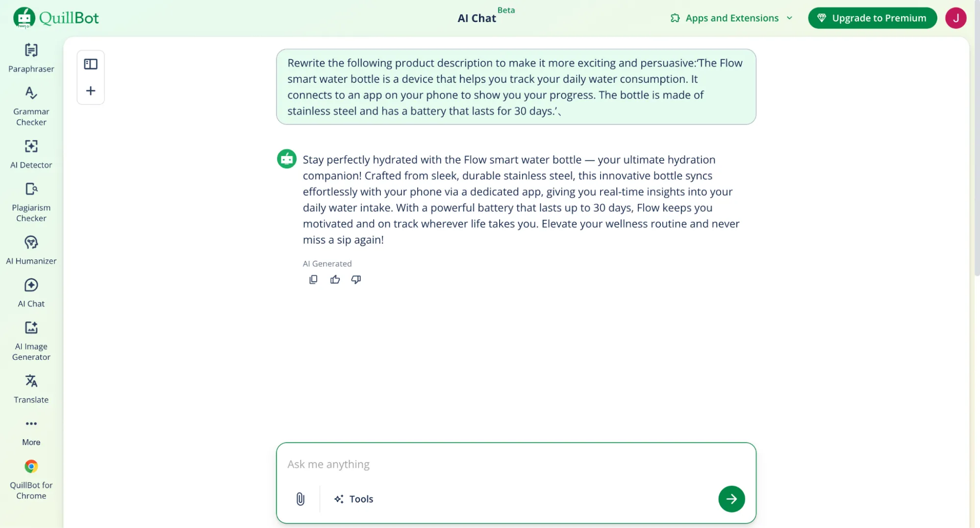Dislike the response with thumbs down

(x=356, y=279)
